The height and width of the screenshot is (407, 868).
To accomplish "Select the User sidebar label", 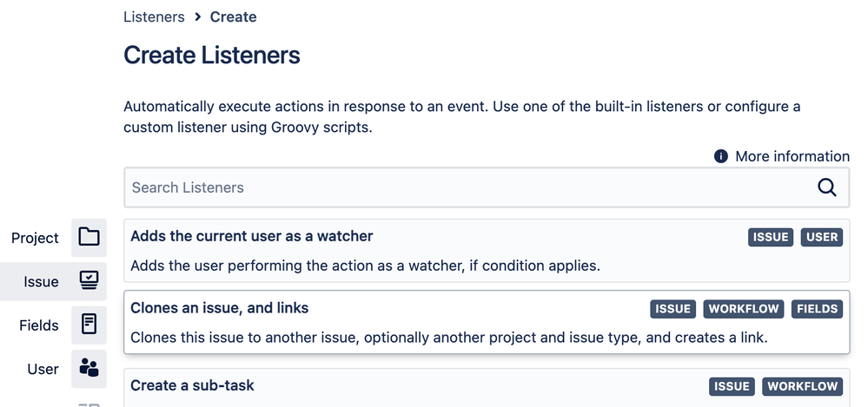I will [43, 369].
